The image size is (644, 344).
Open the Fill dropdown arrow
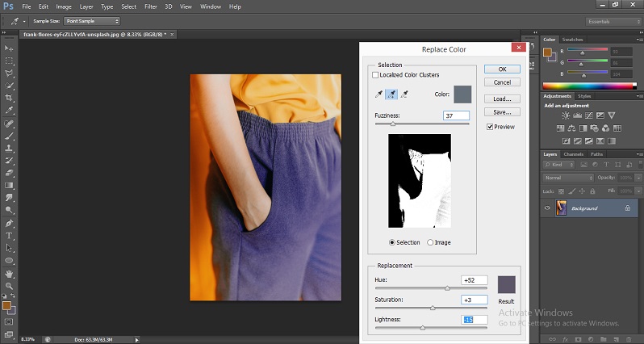pyautogui.click(x=638, y=191)
